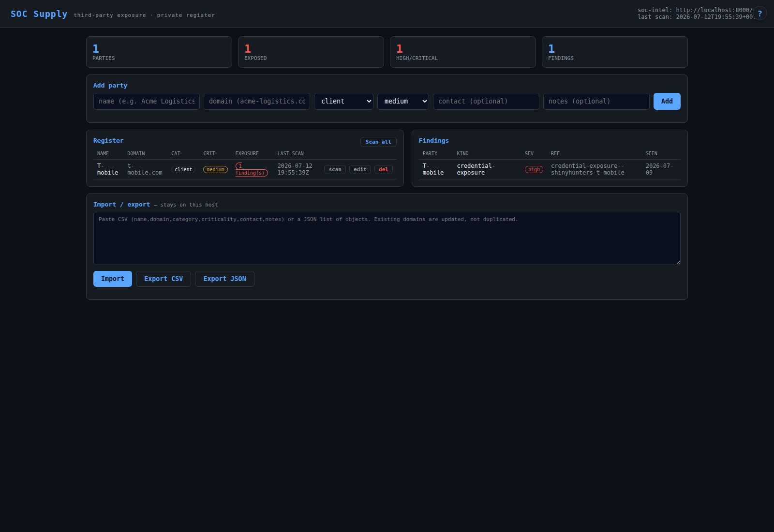This screenshot has height=532, width=774.
Task: Click the KIND column header in Findings
Action: pos(462,153)
